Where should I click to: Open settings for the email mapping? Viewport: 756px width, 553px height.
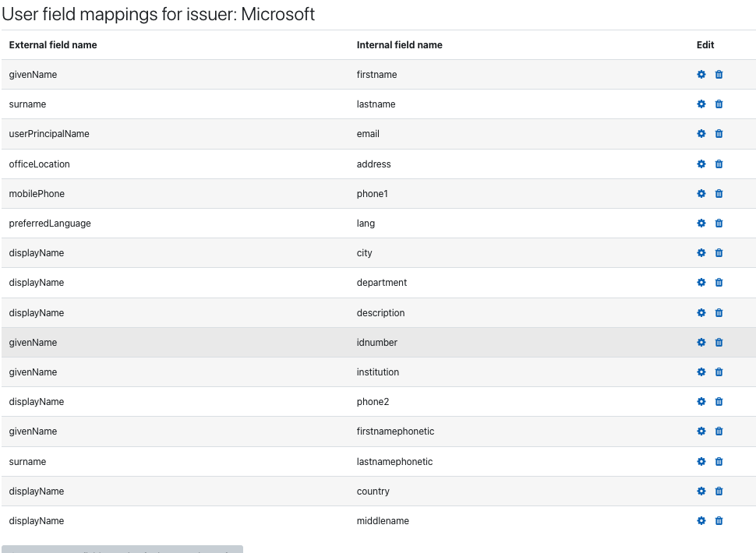coord(701,133)
